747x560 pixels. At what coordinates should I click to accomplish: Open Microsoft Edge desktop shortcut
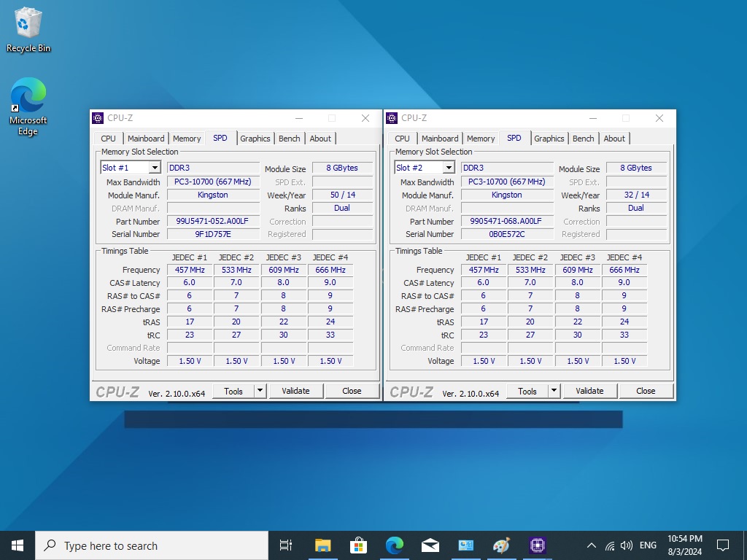(x=28, y=106)
